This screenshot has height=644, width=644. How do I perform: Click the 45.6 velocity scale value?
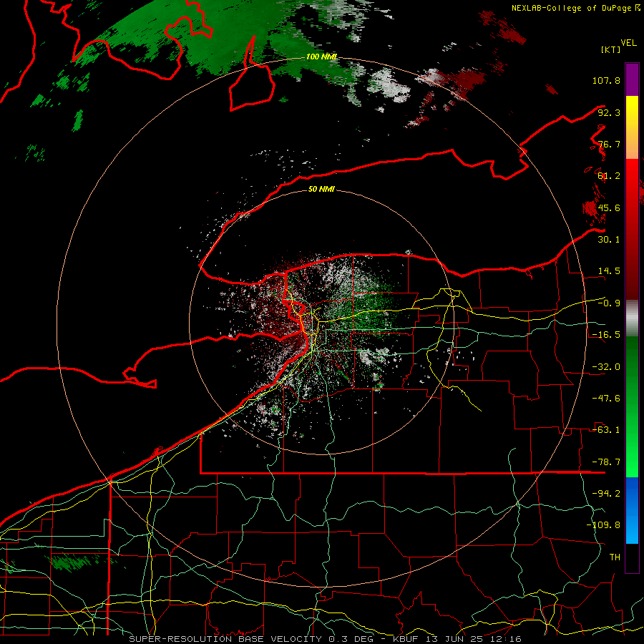click(609, 208)
